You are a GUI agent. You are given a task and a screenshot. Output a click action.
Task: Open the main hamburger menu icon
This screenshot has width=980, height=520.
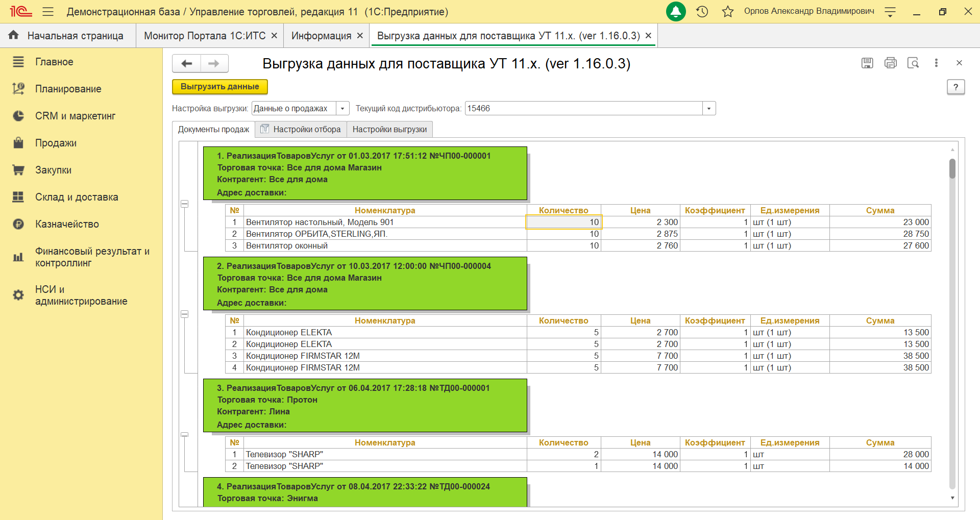coord(48,12)
